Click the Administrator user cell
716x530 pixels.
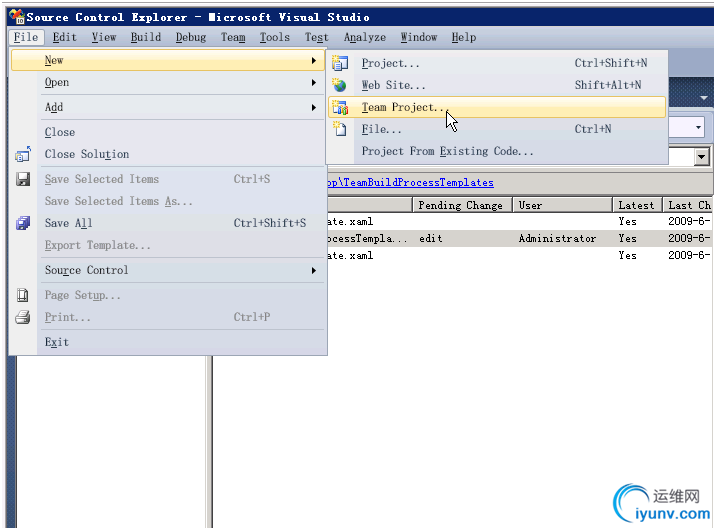click(x=557, y=238)
